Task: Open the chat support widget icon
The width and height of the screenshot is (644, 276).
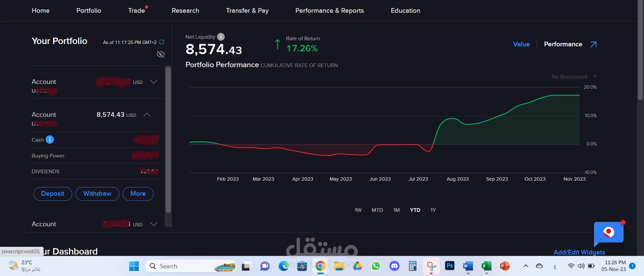Action: coord(608,233)
